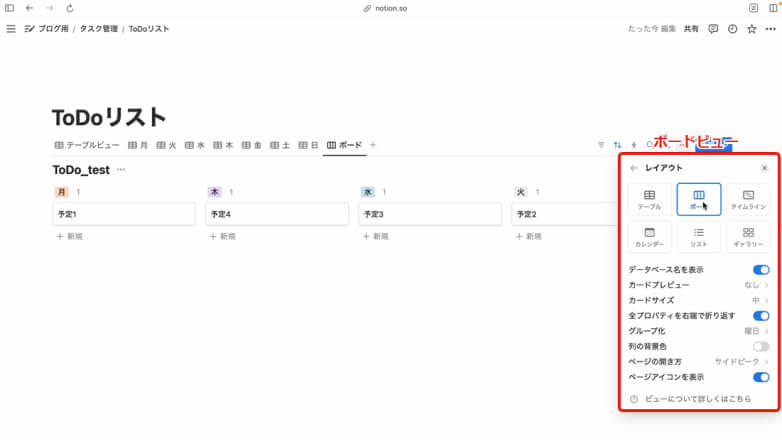
Task: Add the page to favorites with the star
Action: coord(752,29)
